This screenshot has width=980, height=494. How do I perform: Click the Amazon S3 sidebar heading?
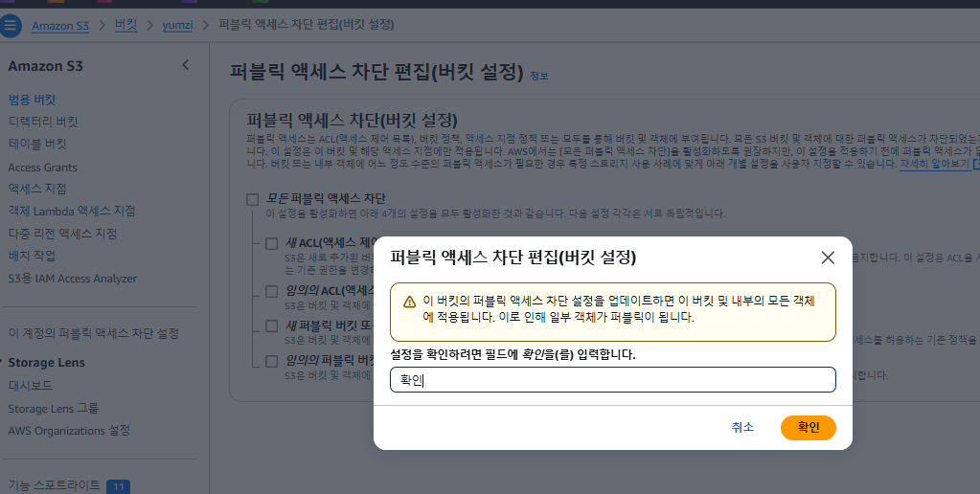pyautogui.click(x=46, y=66)
